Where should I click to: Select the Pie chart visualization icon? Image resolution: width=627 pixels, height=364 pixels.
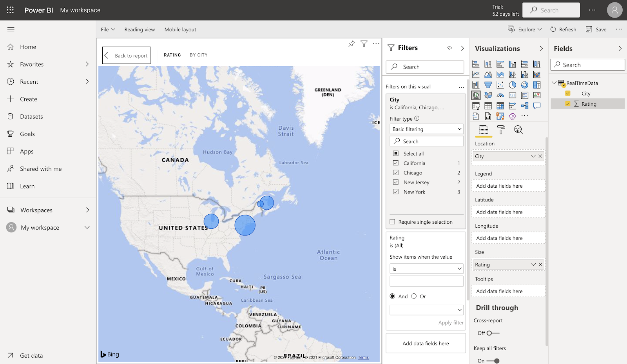click(x=512, y=85)
